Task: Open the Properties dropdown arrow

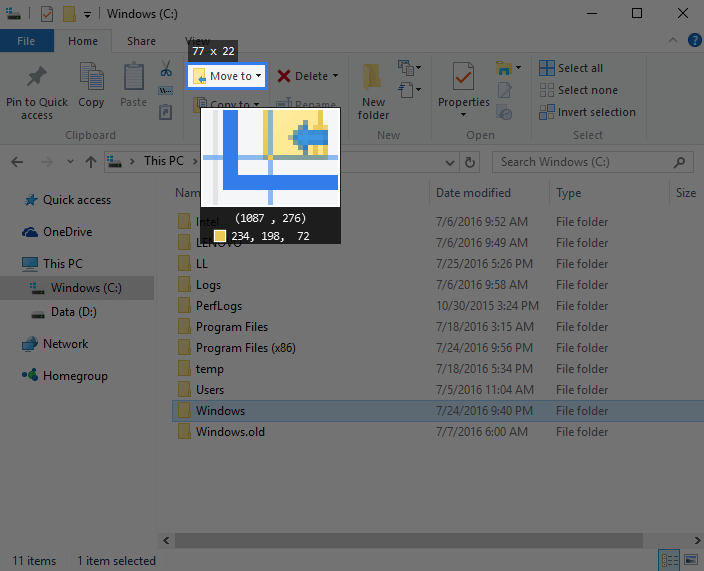Action: click(463, 115)
